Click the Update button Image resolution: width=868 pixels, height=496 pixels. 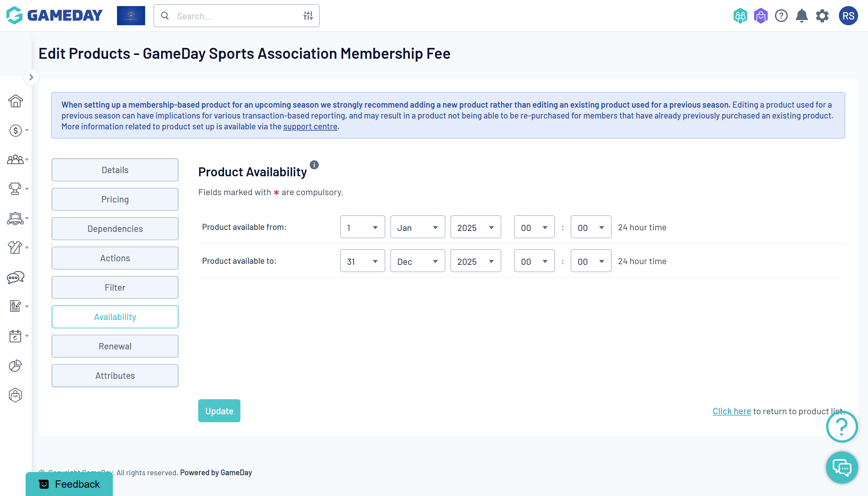click(x=219, y=411)
